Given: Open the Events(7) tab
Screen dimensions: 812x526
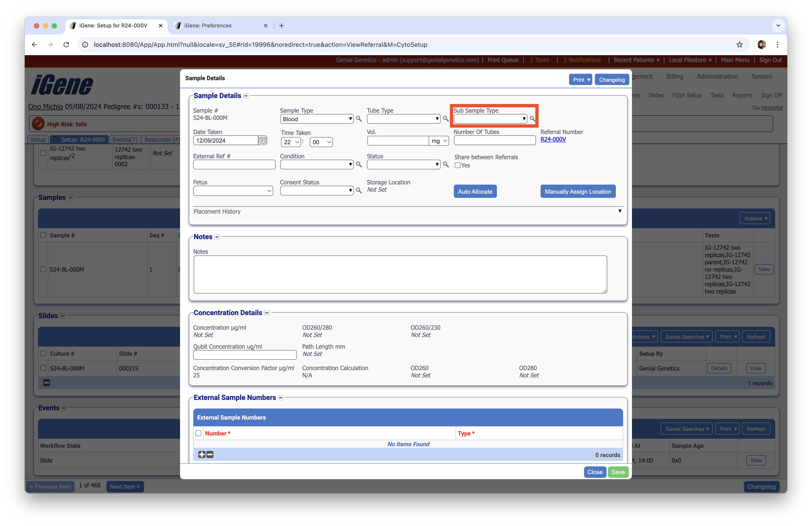Looking at the screenshot, I should (x=125, y=140).
